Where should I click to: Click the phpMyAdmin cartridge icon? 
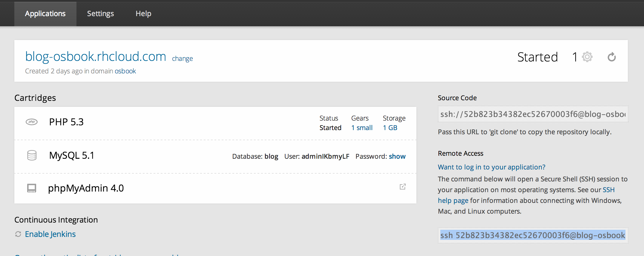point(32,188)
